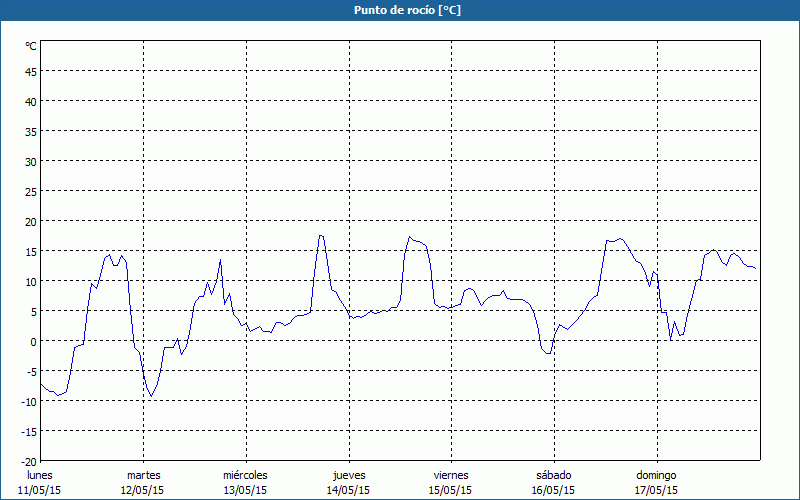
Task: Click the 'viernes' day label
Action: pos(450,475)
